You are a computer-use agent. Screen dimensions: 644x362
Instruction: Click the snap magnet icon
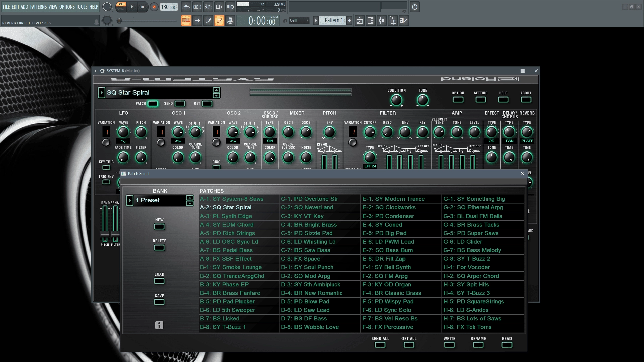(x=285, y=21)
